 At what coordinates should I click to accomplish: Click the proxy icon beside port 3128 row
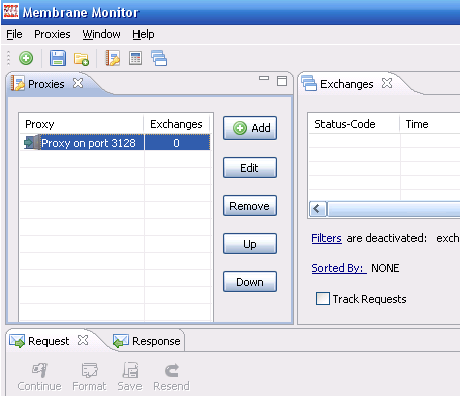tap(32, 143)
